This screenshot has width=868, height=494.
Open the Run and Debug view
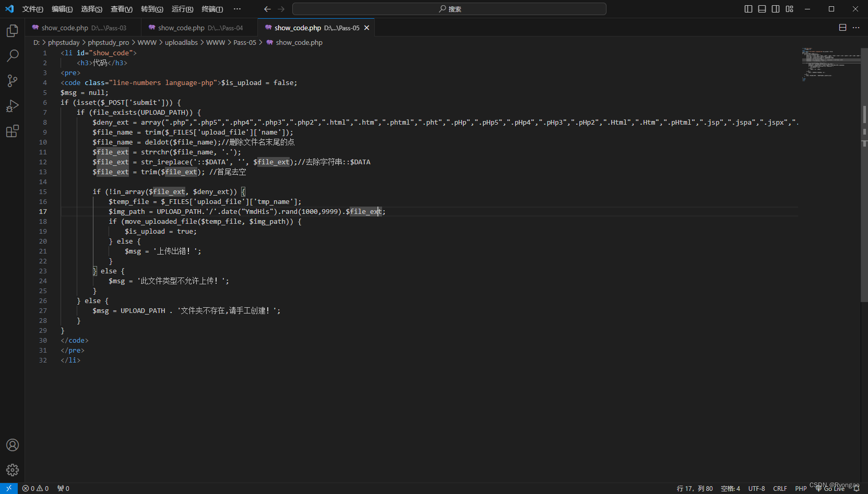point(13,106)
